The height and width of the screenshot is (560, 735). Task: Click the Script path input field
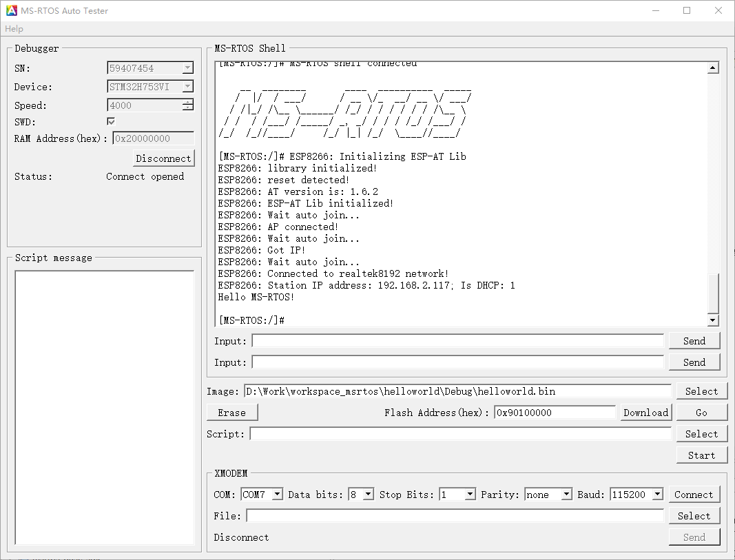tap(460, 434)
